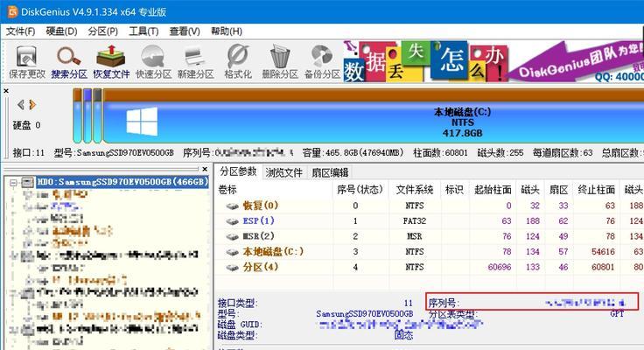This screenshot has height=350, width=644.
Task: Click drive icon beside 恢复(0) row
Action: point(233,206)
